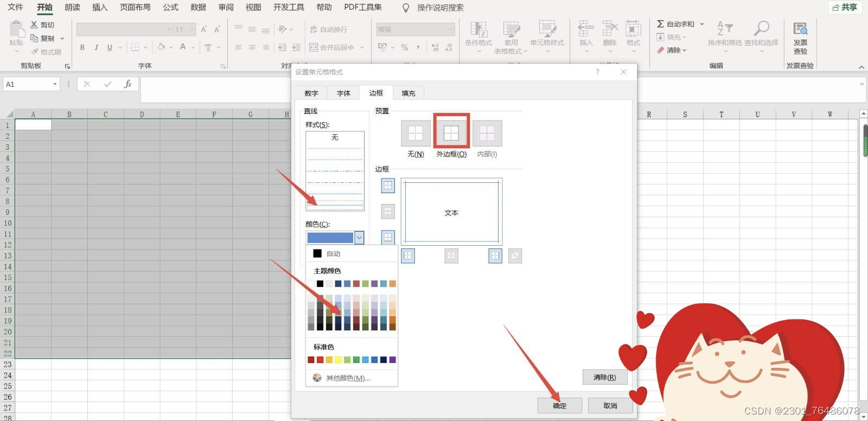The height and width of the screenshot is (421, 868).
Task: Click the Format Painter brush icon
Action: (35, 52)
